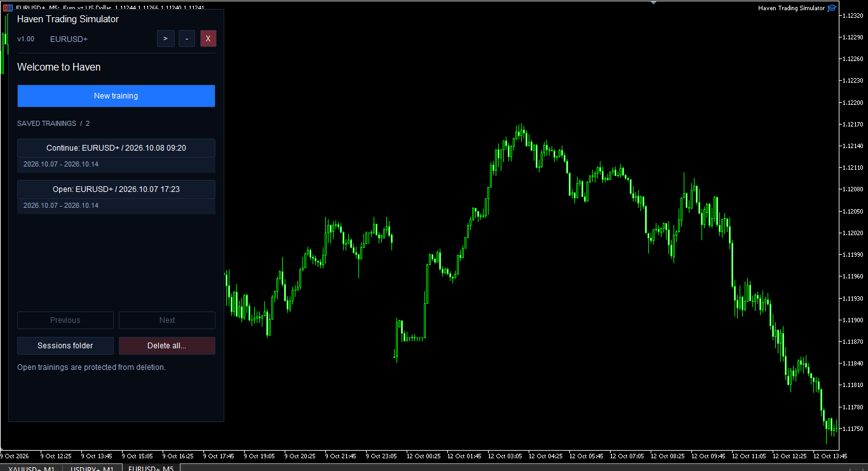Open the Sessions folder
This screenshot has width=868, height=471.
pyautogui.click(x=65, y=346)
